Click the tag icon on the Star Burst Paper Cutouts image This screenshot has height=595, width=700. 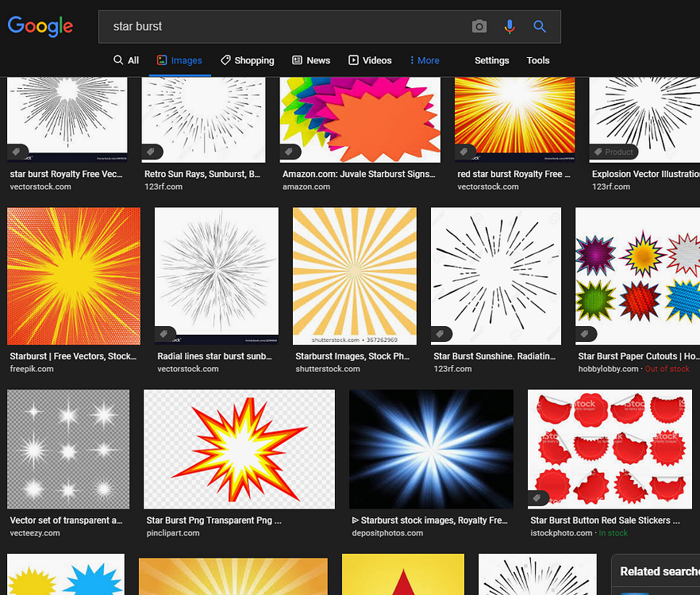coord(586,334)
